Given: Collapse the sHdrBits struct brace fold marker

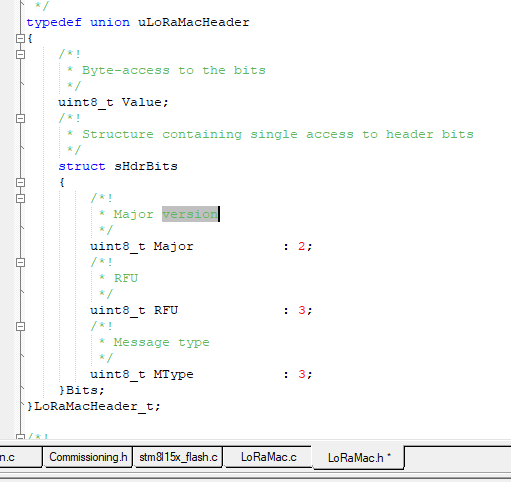Looking at the screenshot, I should pos(20,182).
